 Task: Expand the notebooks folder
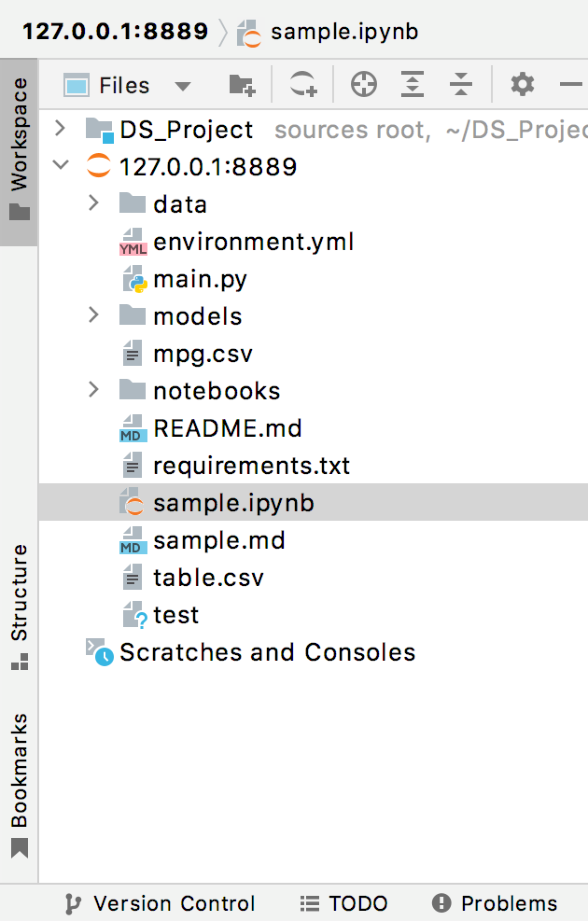tap(94, 390)
